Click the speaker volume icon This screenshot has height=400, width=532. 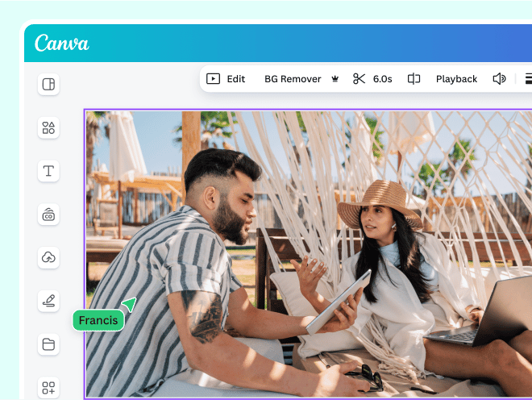pyautogui.click(x=499, y=79)
